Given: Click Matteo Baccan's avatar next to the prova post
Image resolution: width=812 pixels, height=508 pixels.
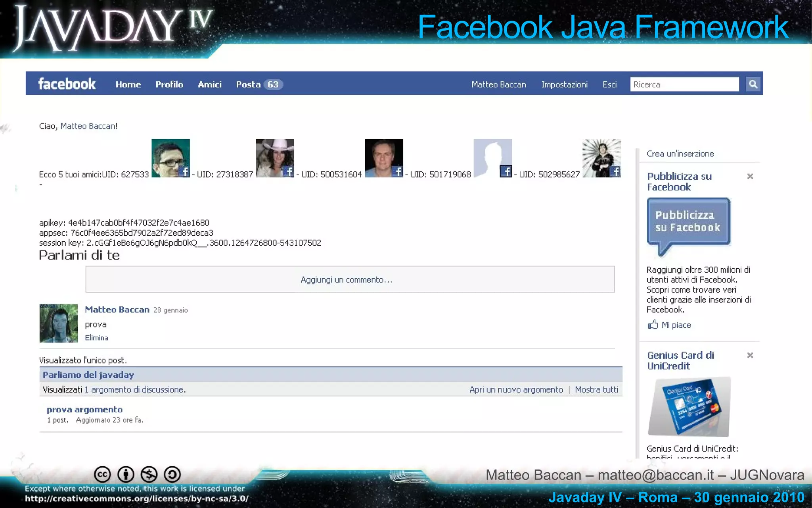Looking at the screenshot, I should click(59, 323).
